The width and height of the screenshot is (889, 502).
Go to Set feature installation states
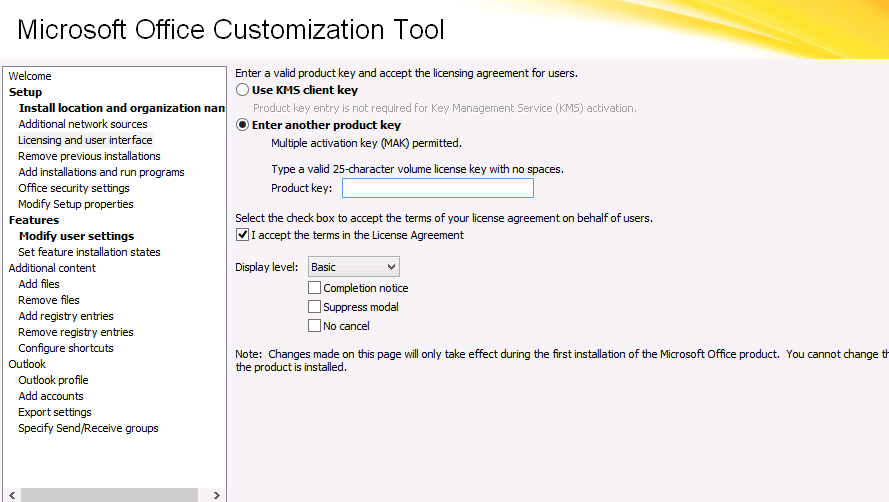click(90, 252)
